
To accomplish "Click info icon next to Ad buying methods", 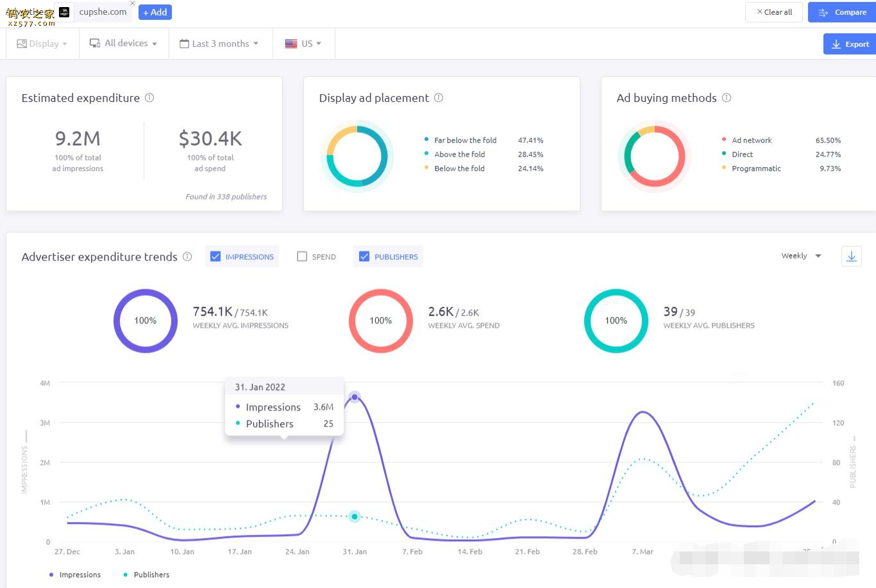I will [727, 97].
